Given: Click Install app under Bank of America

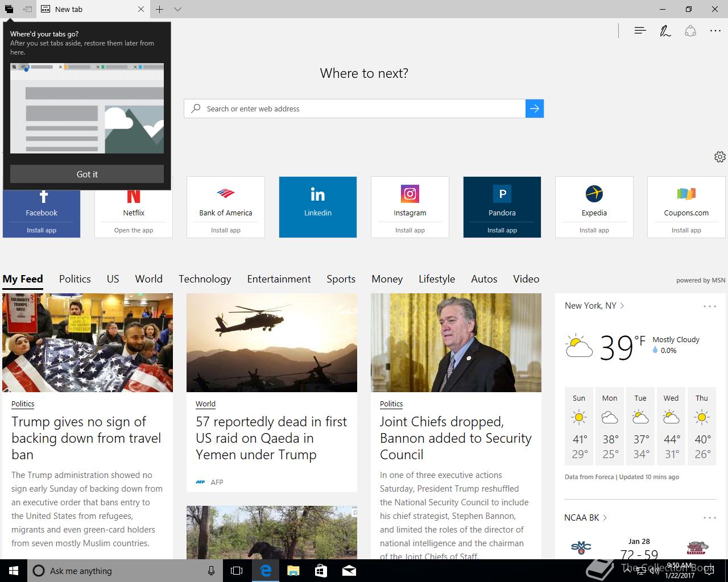Looking at the screenshot, I should coord(226,230).
